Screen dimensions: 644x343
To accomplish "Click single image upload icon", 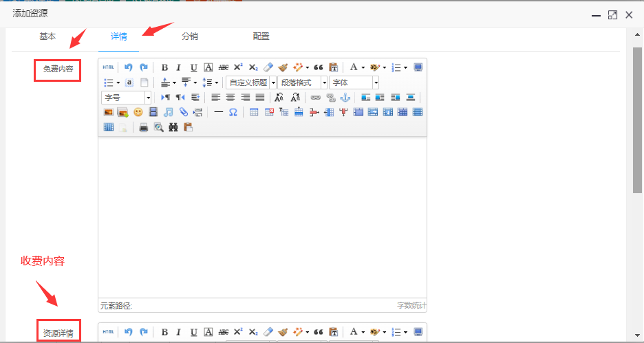I will pos(109,113).
